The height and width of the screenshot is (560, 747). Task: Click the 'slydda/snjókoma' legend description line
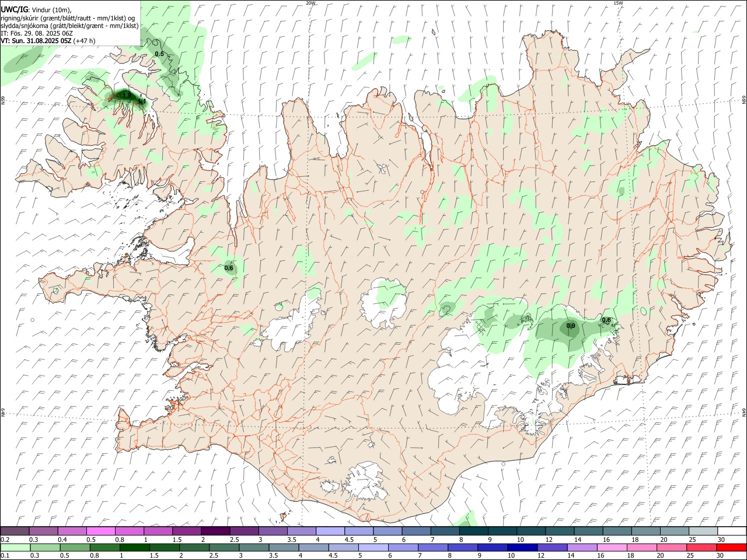click(69, 26)
